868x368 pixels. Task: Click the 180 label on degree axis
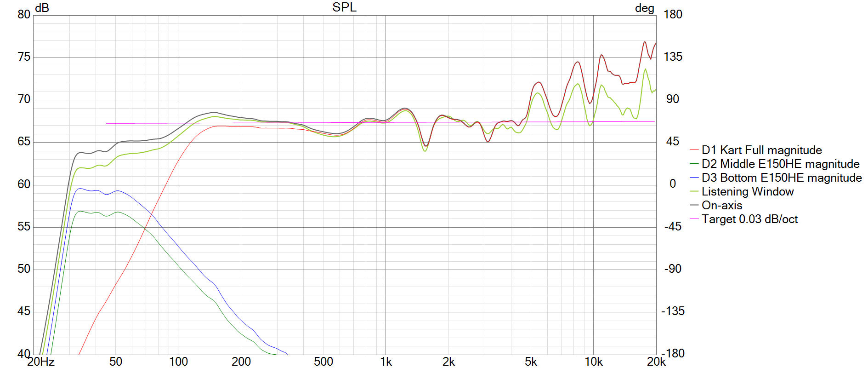pos(673,14)
